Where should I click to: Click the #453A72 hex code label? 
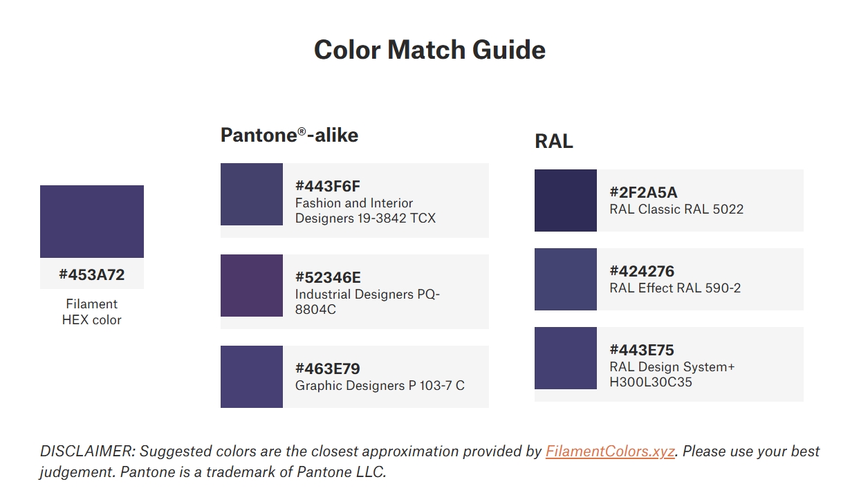(x=92, y=274)
